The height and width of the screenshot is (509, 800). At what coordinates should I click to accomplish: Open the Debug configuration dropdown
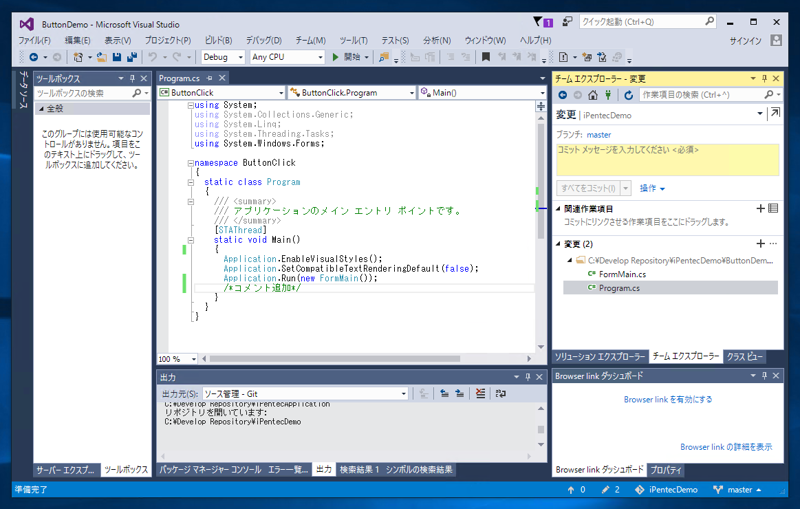click(x=223, y=57)
